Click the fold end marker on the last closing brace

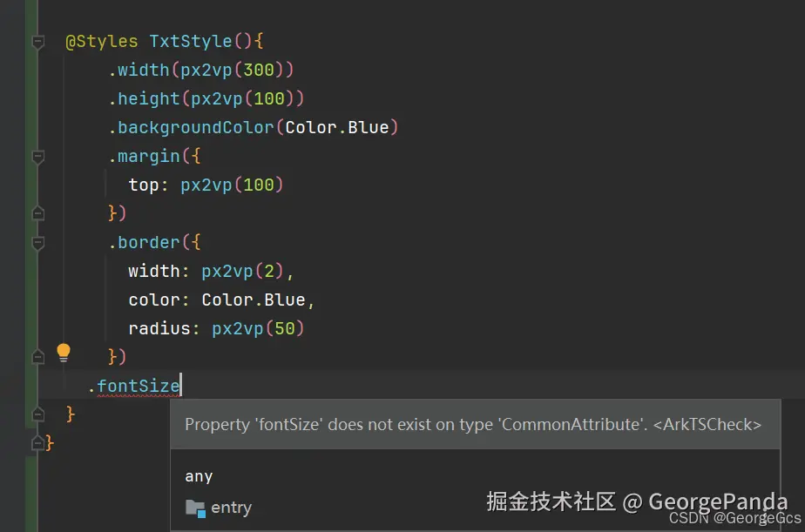[38, 442]
